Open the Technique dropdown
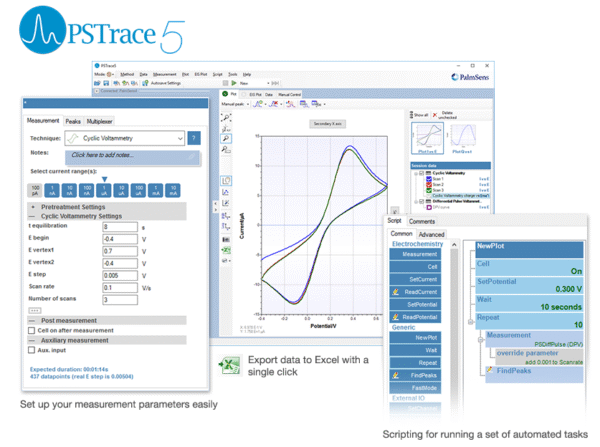This screenshot has height=447, width=600. [x=179, y=138]
